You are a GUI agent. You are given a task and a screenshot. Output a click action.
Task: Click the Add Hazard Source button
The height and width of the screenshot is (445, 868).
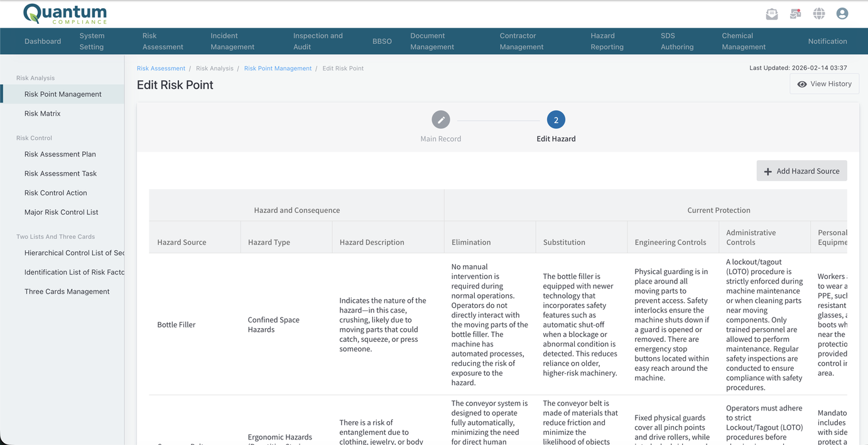[x=801, y=171]
